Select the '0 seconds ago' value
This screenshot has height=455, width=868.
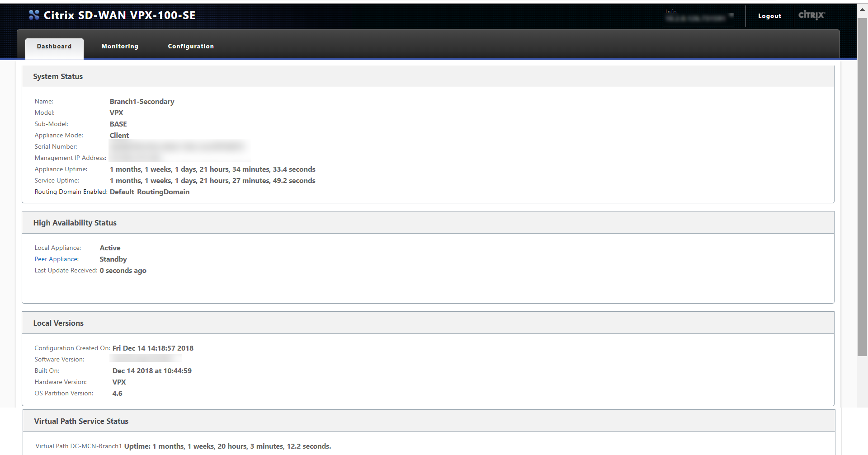[123, 270]
